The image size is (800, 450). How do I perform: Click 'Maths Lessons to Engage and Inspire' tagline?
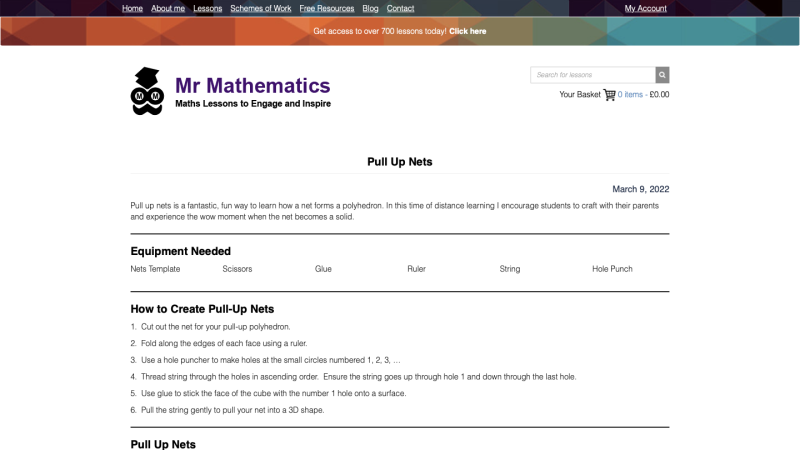tap(253, 104)
